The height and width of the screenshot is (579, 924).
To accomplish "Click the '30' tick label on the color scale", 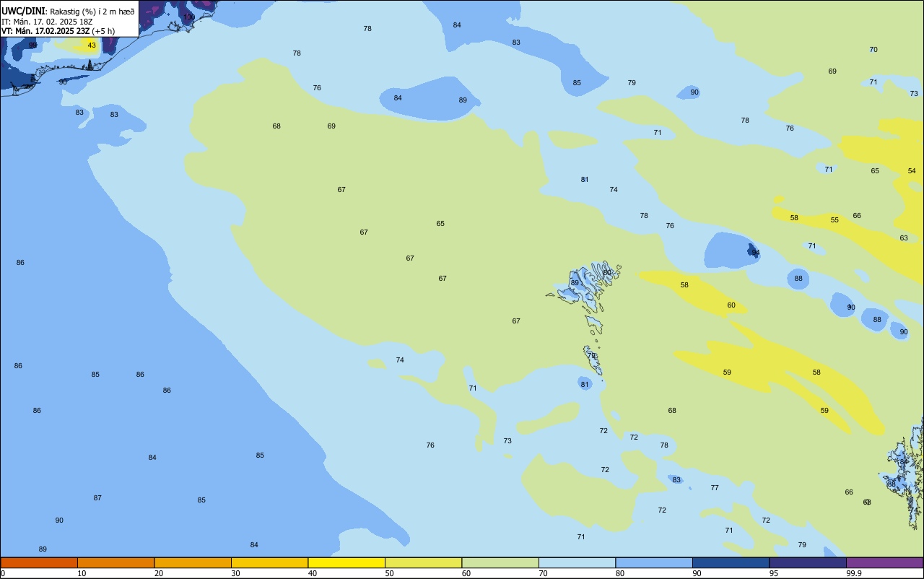I will click(x=235, y=573).
